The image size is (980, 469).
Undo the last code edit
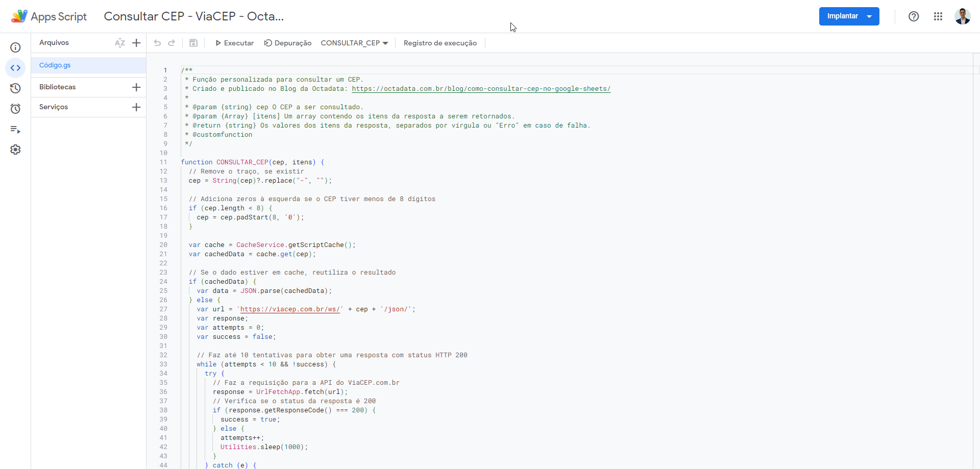[x=157, y=43]
